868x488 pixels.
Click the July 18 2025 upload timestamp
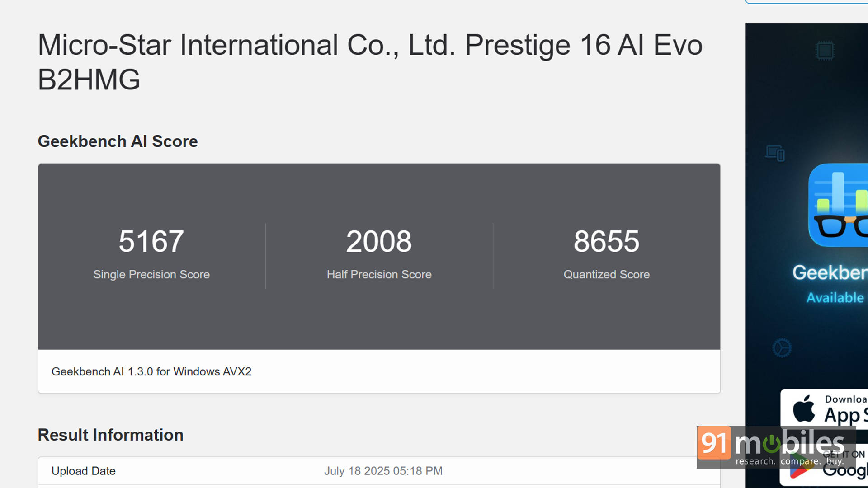[383, 471]
